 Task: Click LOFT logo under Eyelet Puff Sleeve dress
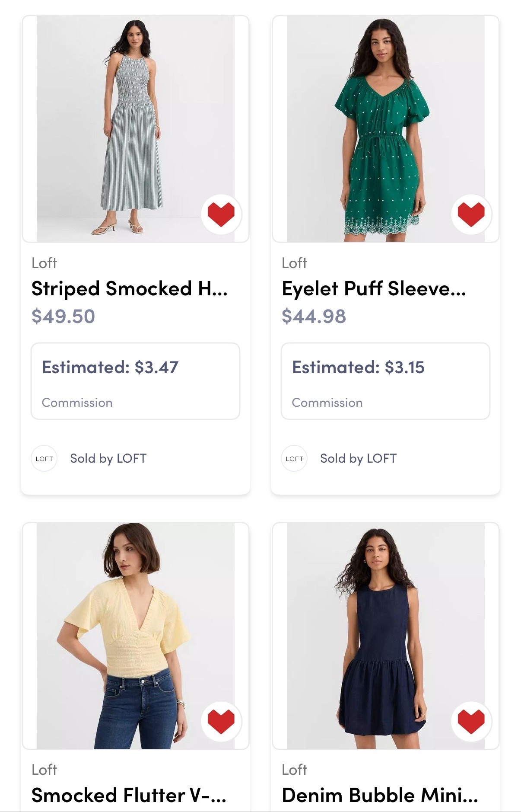click(294, 458)
